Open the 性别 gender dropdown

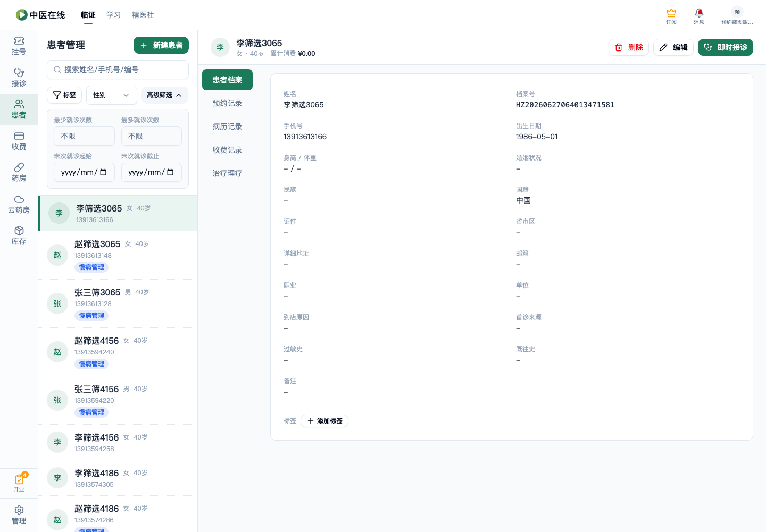pos(112,95)
